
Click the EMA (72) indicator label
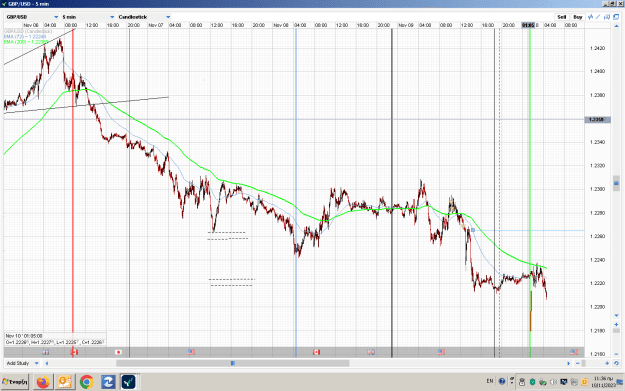tap(25, 36)
